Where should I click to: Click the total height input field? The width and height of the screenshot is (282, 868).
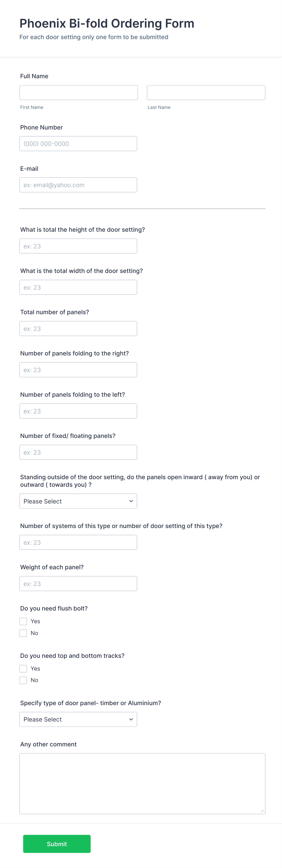(x=78, y=246)
